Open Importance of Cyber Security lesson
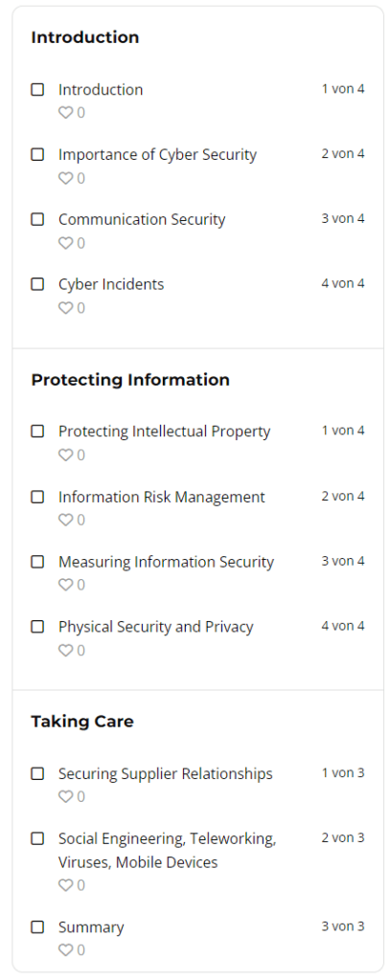 coord(158,154)
